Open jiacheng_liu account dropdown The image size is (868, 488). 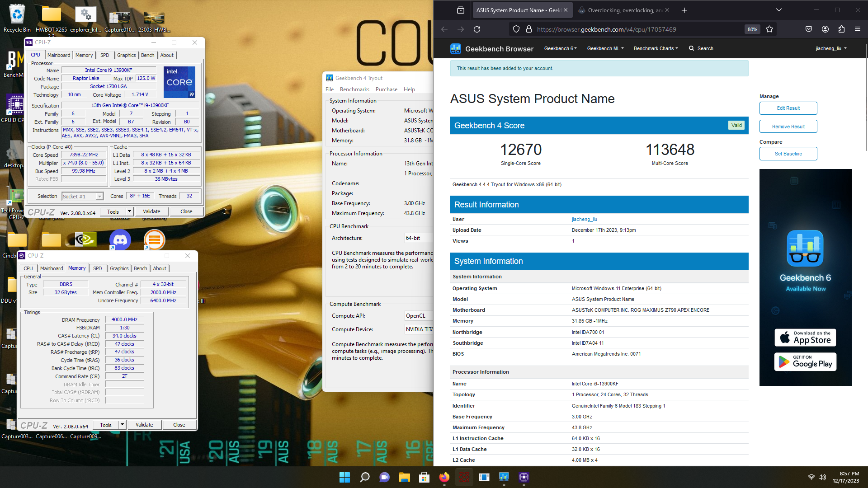(x=831, y=48)
